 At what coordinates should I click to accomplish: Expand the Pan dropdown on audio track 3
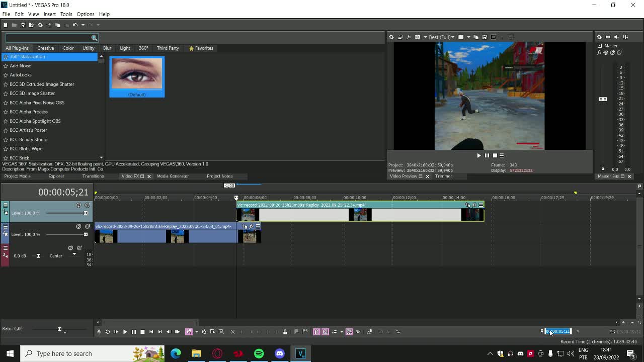[74, 254]
